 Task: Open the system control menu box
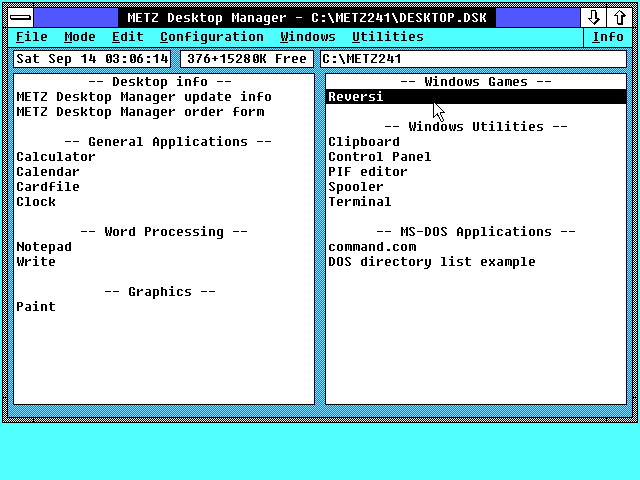[x=20, y=18]
